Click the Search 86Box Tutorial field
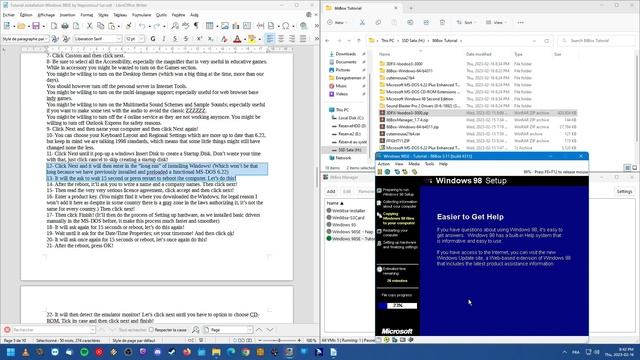 597,41
